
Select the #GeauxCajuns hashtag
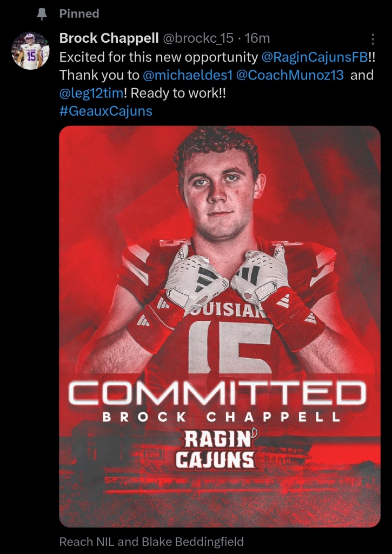tap(105, 111)
